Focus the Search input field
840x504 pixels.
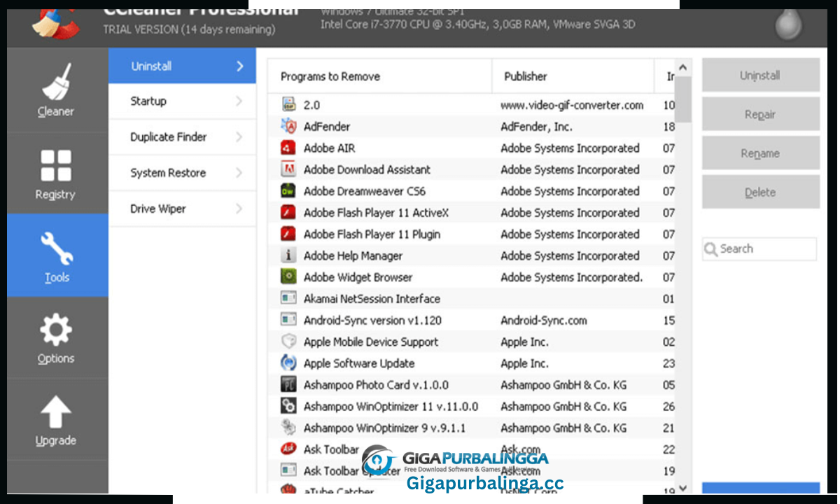tap(759, 249)
